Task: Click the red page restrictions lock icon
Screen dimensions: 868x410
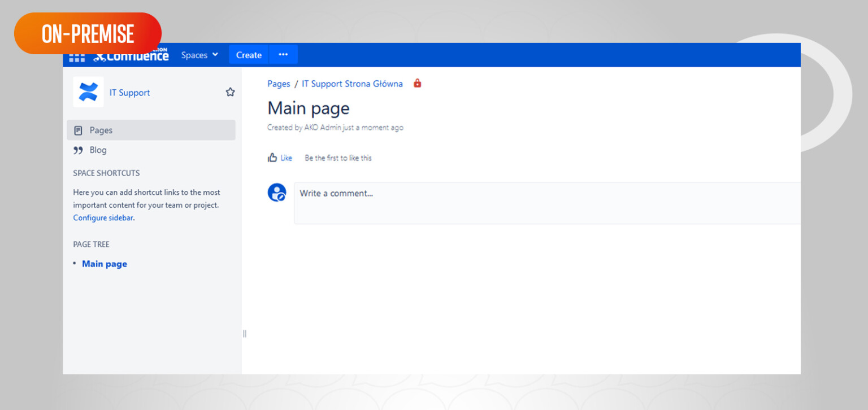Action: pyautogui.click(x=418, y=84)
